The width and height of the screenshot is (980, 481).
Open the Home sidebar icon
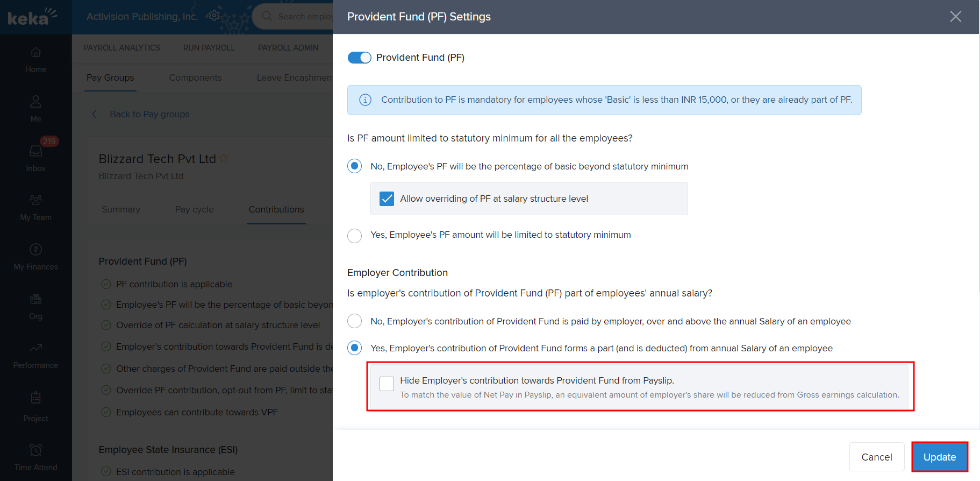[x=35, y=53]
